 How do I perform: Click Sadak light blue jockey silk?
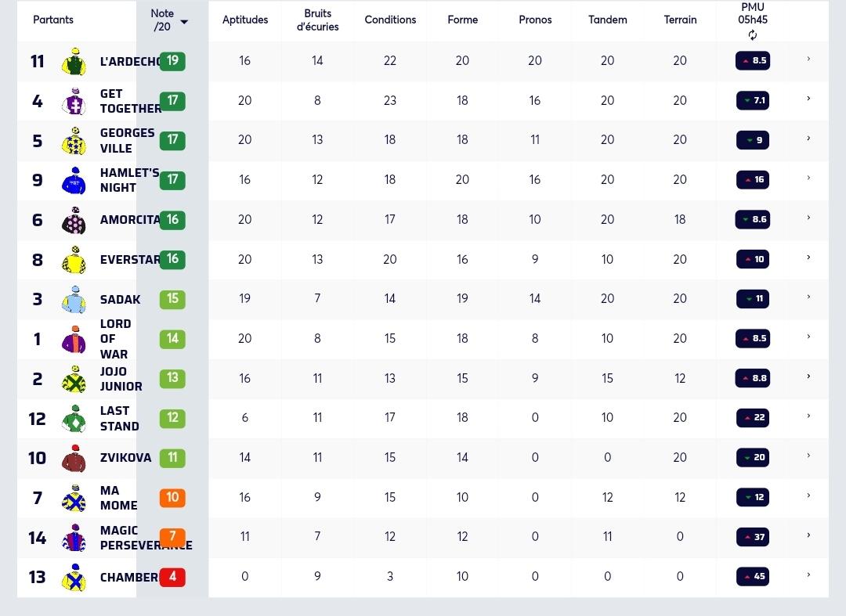74,300
